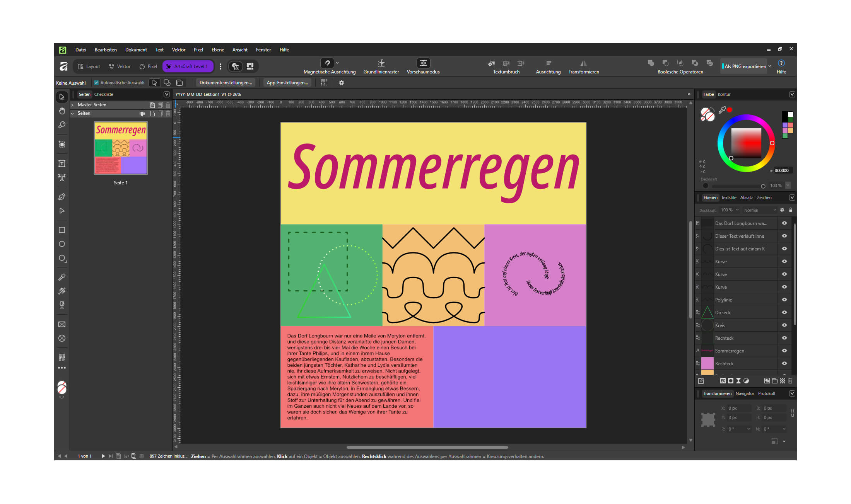Click the red recent color swatch

tap(730, 110)
